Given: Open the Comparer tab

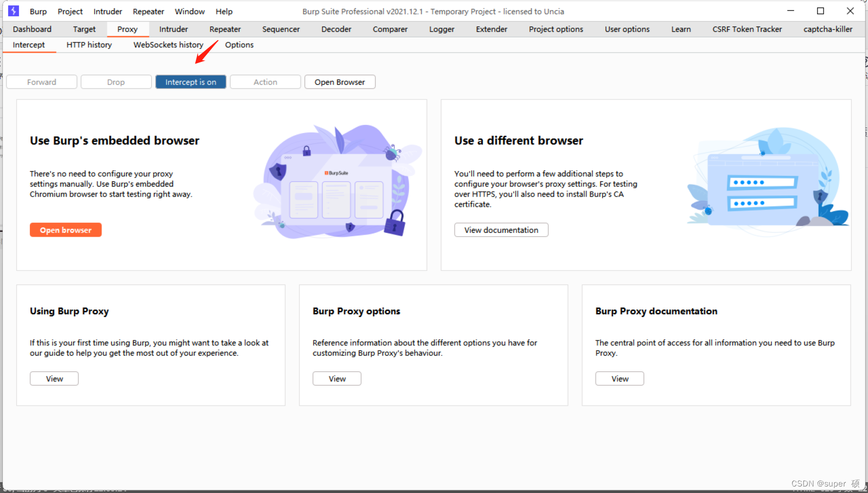Looking at the screenshot, I should (390, 29).
